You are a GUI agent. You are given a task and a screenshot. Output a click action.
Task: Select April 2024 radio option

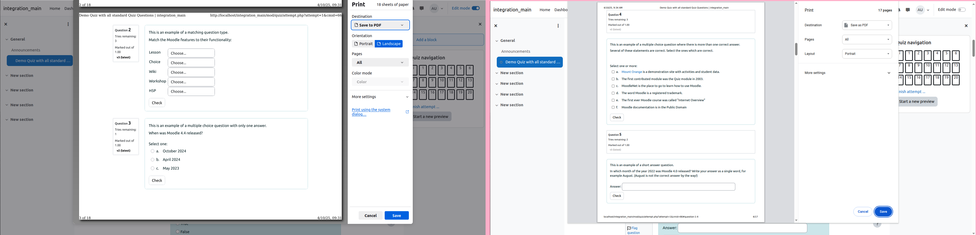coord(153,160)
